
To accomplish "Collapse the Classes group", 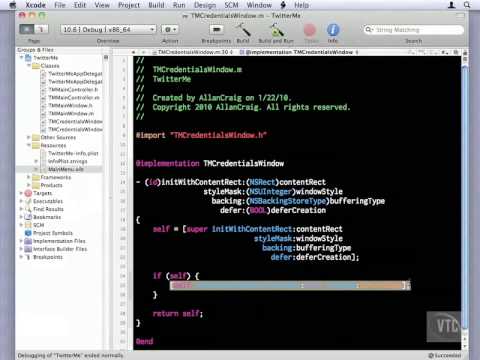I will pyautogui.click(x=29, y=66).
